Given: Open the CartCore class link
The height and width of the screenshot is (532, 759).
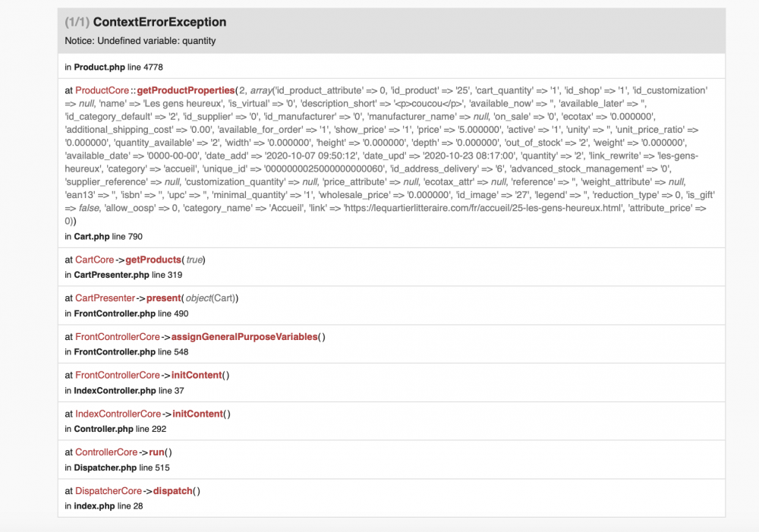Looking at the screenshot, I should pyautogui.click(x=94, y=260).
